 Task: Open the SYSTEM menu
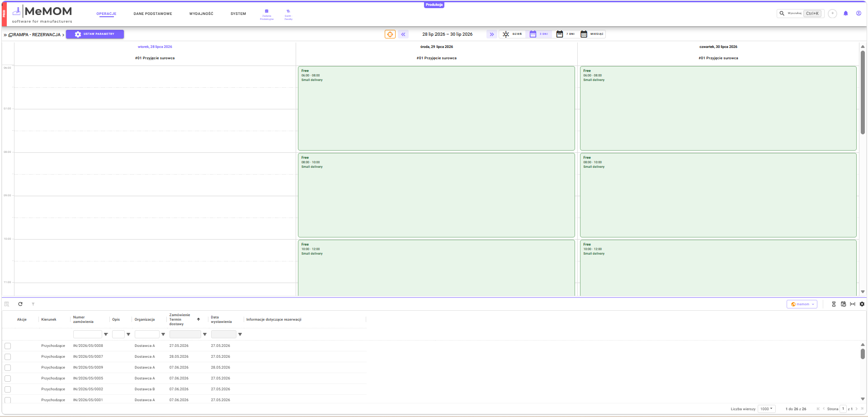(x=238, y=14)
